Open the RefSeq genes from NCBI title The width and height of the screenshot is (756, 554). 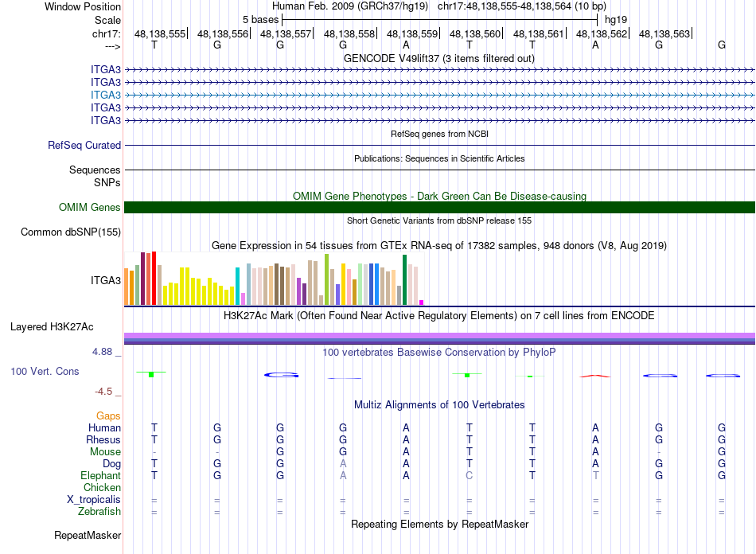click(439, 134)
